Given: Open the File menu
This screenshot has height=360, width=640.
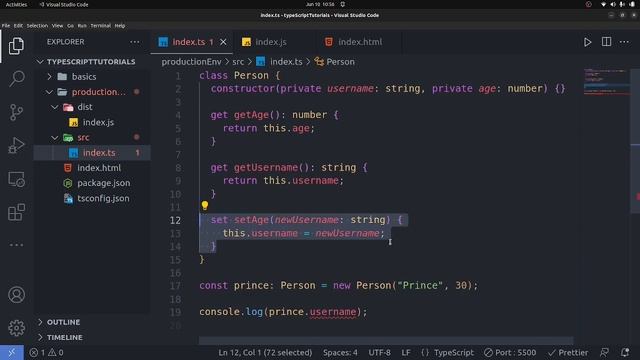Looking at the screenshot, I should [6, 26].
